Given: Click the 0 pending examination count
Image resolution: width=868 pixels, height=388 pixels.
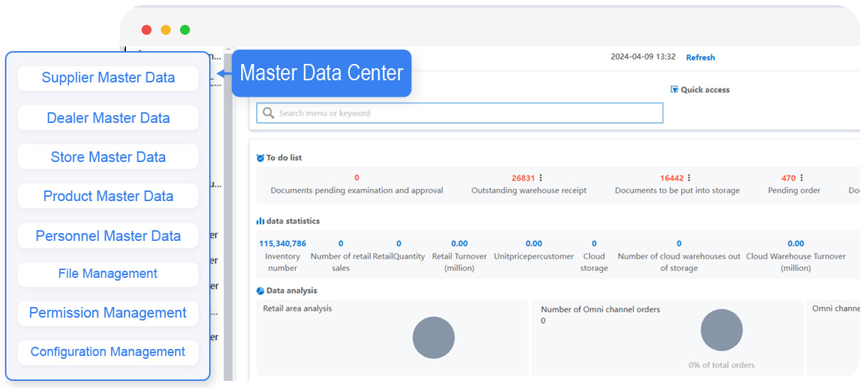Looking at the screenshot, I should point(356,178).
